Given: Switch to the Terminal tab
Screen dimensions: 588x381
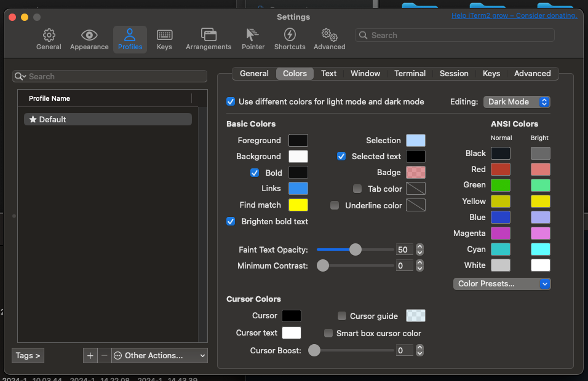Looking at the screenshot, I should pos(410,73).
